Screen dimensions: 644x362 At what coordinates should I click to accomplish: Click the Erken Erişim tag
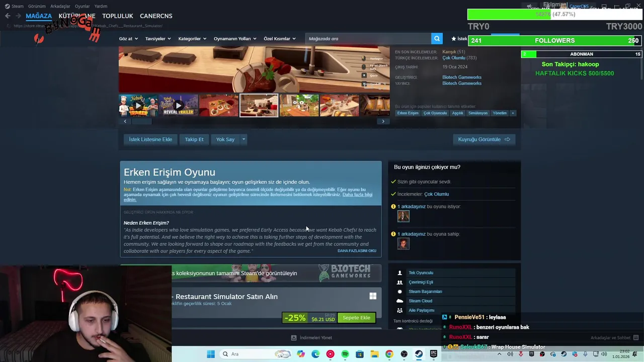408,113
